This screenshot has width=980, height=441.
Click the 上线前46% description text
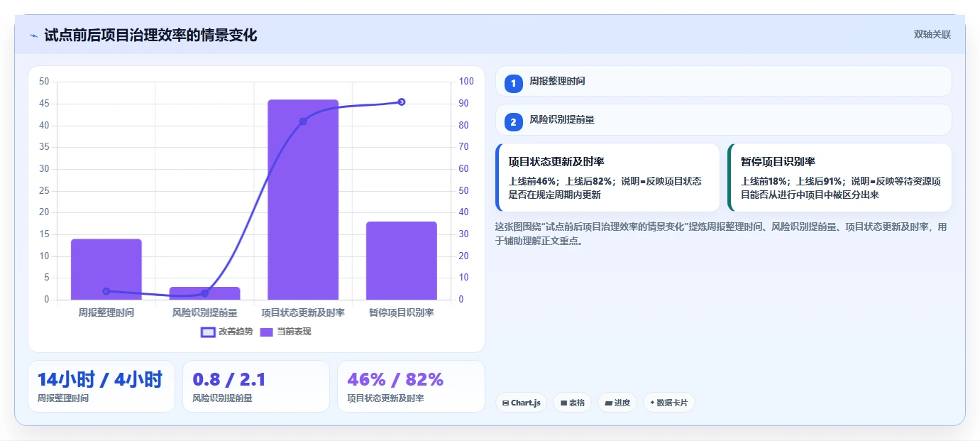click(x=605, y=188)
